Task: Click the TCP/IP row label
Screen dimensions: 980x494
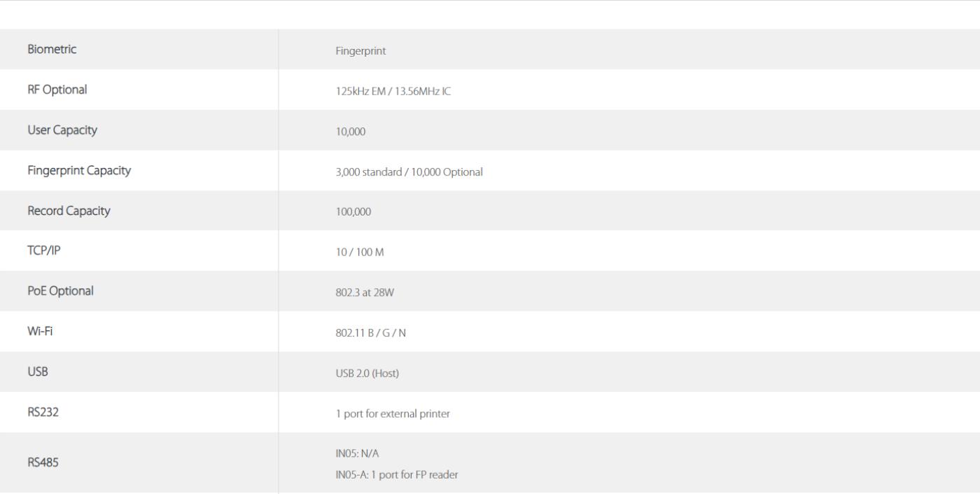Action: click(43, 250)
